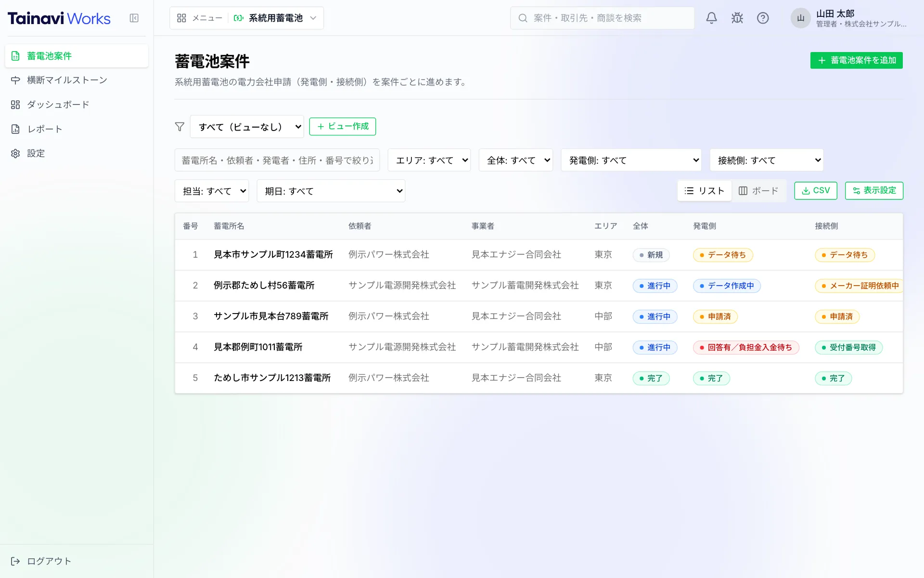
Task: Click the 回答有／負担金入金待ち status badge
Action: [x=746, y=347]
